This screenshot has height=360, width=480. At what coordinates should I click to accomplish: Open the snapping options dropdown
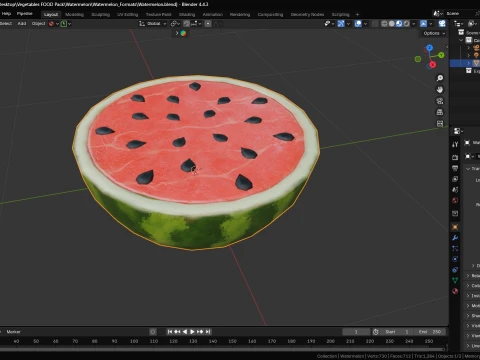click(x=196, y=24)
